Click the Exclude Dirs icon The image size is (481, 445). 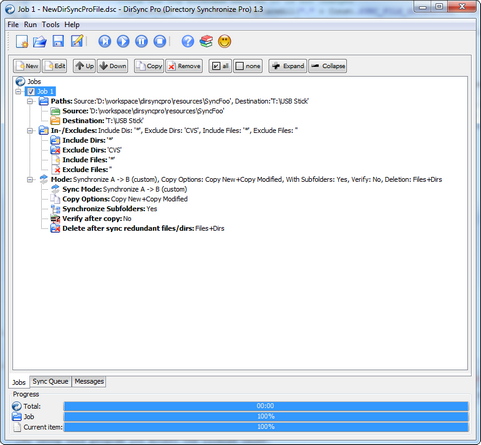pos(55,150)
